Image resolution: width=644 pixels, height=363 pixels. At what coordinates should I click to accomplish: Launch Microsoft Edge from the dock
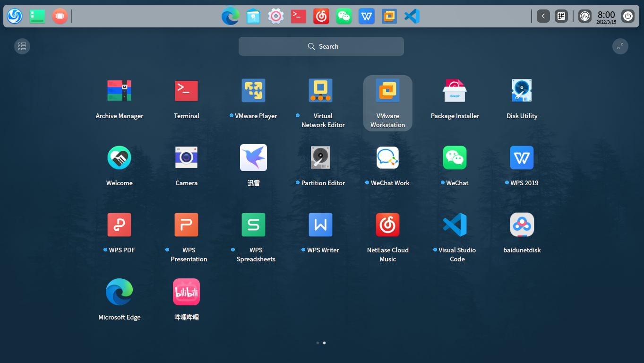[231, 16]
